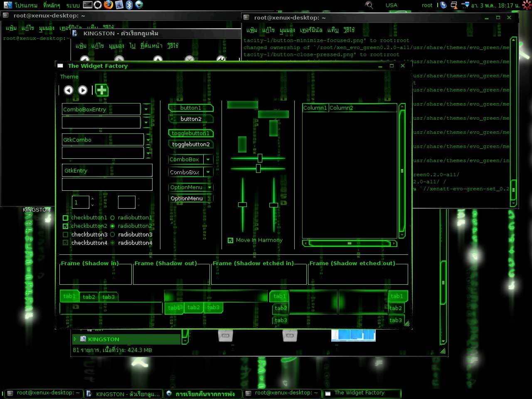Click the dimmed button2
The width and height of the screenshot is (532, 399).
(x=191, y=119)
